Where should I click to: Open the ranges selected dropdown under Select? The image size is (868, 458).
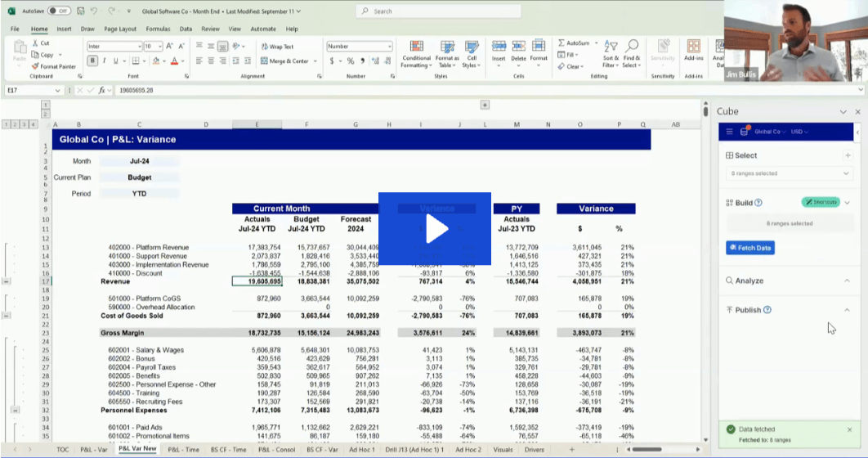(790, 173)
